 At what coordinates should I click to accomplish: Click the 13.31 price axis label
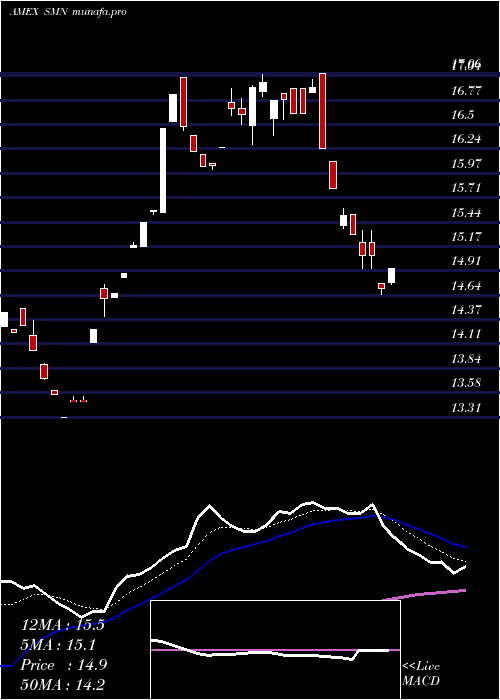tap(466, 408)
